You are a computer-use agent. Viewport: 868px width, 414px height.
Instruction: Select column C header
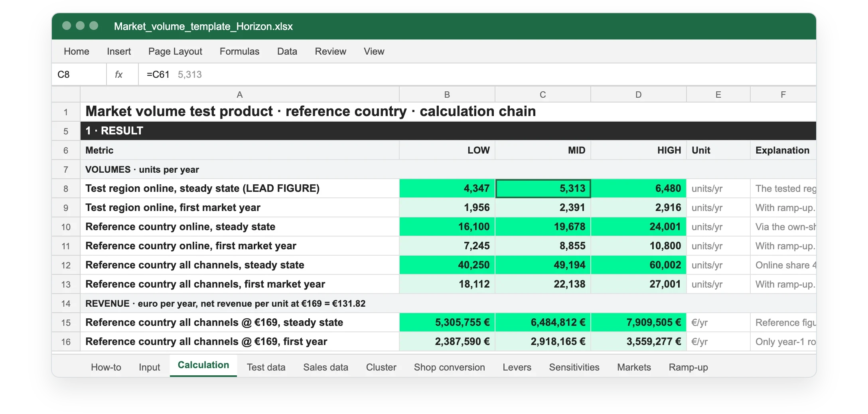pyautogui.click(x=543, y=95)
